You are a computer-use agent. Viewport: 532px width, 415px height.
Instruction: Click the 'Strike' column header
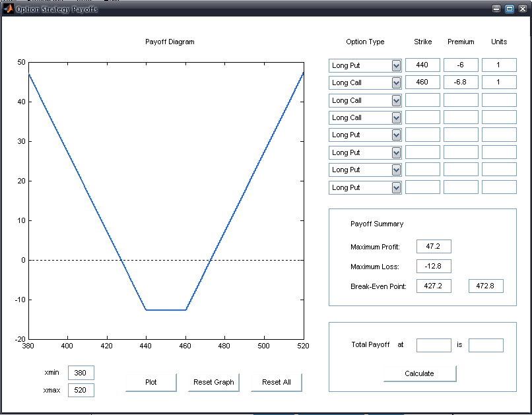tap(422, 42)
